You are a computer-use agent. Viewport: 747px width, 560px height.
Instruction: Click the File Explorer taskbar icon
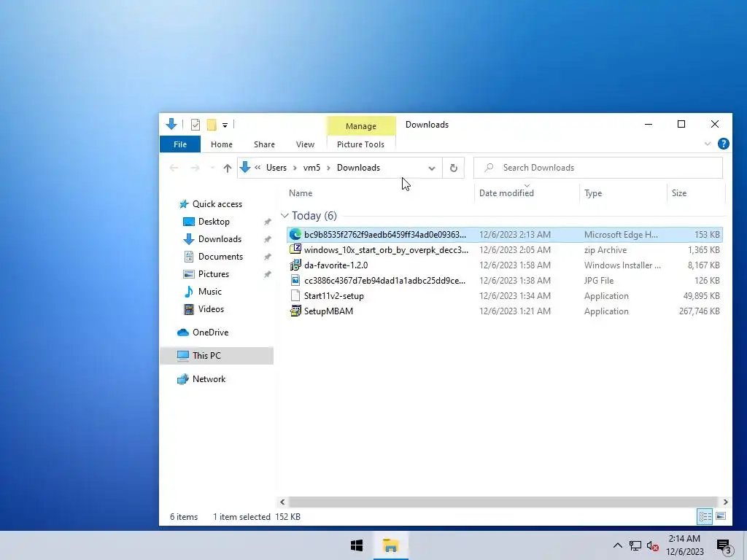coord(391,545)
